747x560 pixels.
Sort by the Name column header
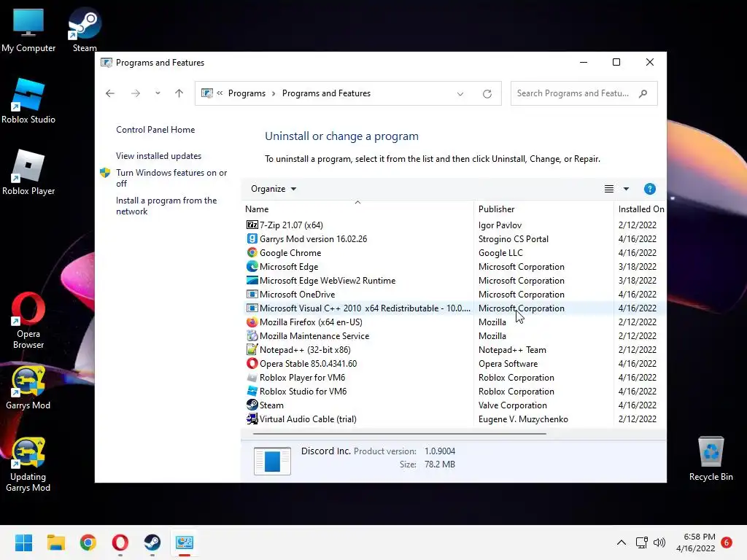coord(357,209)
